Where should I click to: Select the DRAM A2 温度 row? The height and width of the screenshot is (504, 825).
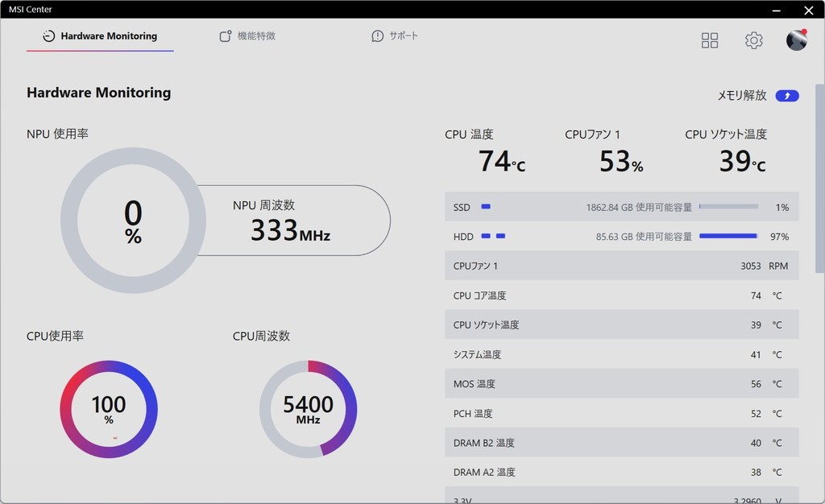click(622, 472)
